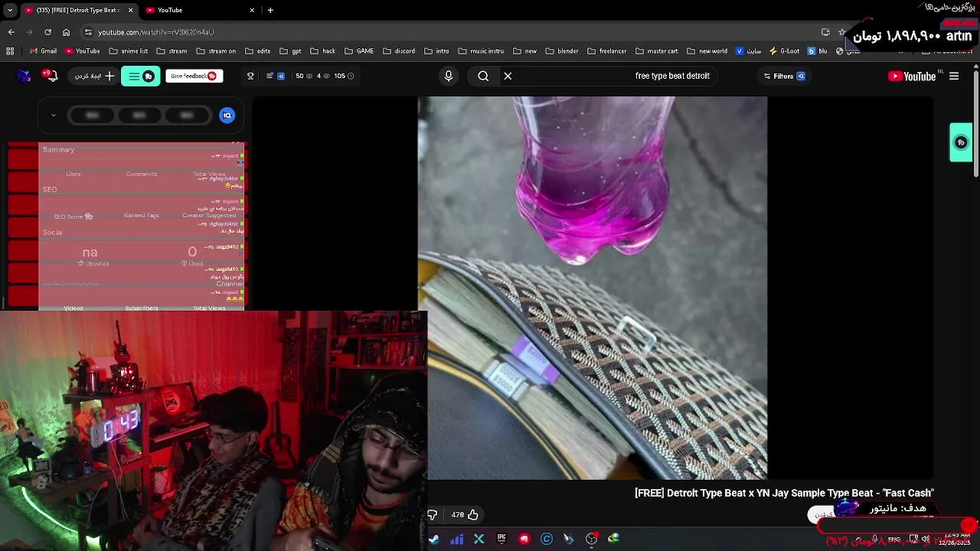980x551 pixels.
Task: Close the second YouTube tab
Action: click(x=252, y=10)
